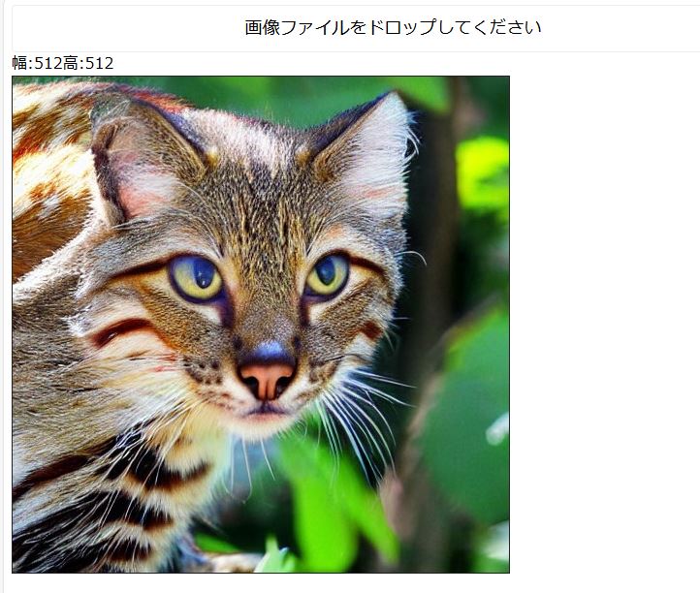The width and height of the screenshot is (700, 593).
Task: Click the cat's pink nose
Action: pyautogui.click(x=267, y=380)
